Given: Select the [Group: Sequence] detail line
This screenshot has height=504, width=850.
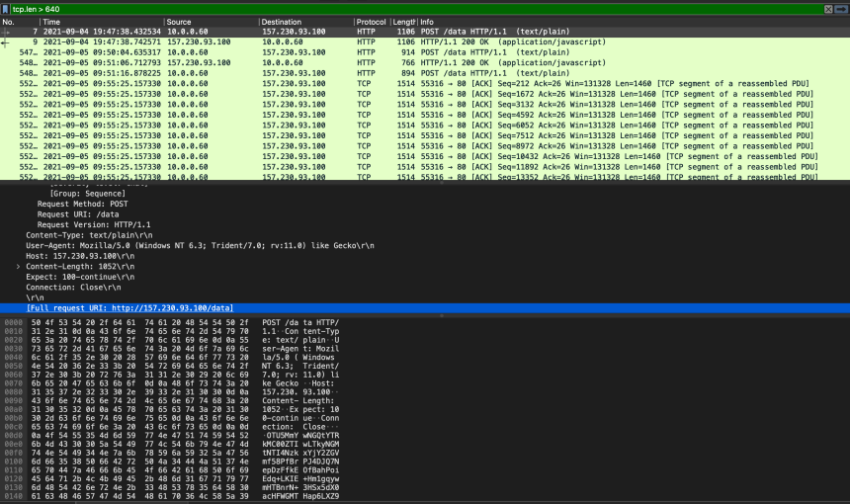Looking at the screenshot, I should click(88, 194).
